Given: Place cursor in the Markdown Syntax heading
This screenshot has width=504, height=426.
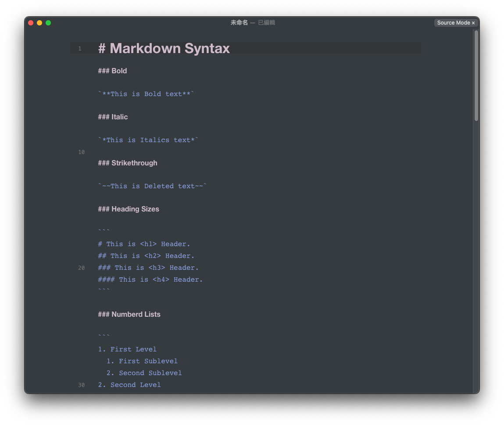Looking at the screenshot, I should (164, 48).
